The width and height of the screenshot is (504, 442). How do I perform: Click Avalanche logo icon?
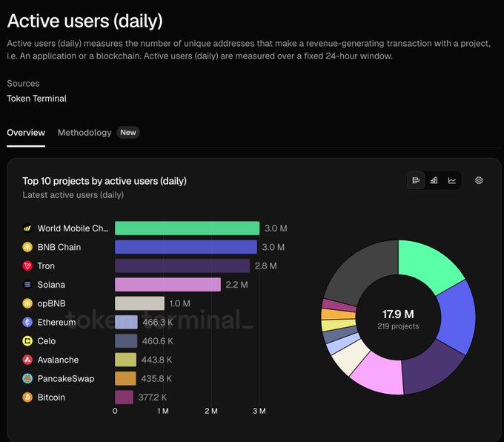click(27, 360)
